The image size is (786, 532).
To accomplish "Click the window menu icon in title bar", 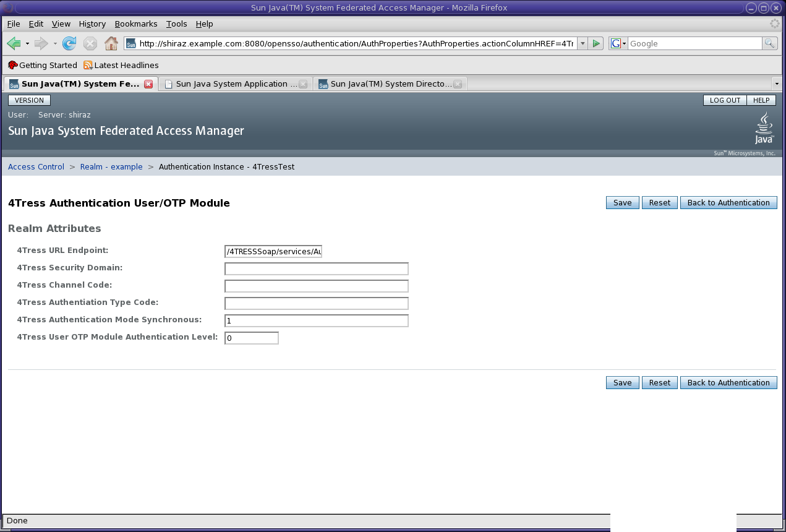I will (x=7, y=8).
